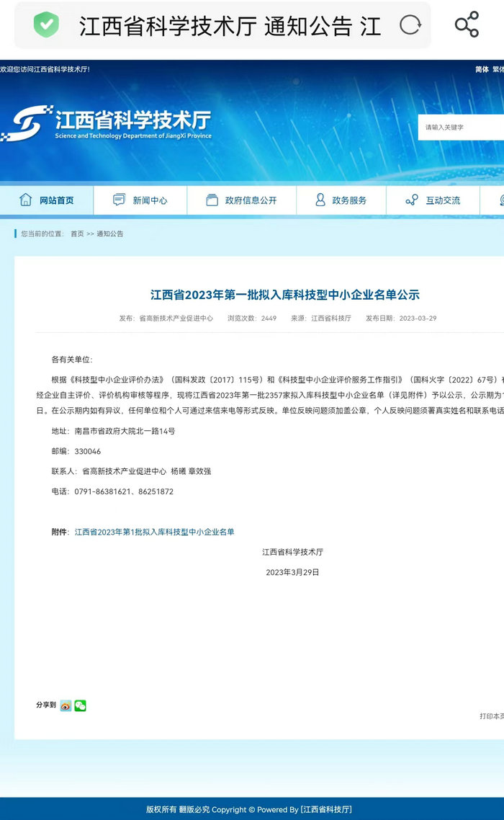
Task: Click the signature date 2023年3月29日
Action: click(x=292, y=572)
